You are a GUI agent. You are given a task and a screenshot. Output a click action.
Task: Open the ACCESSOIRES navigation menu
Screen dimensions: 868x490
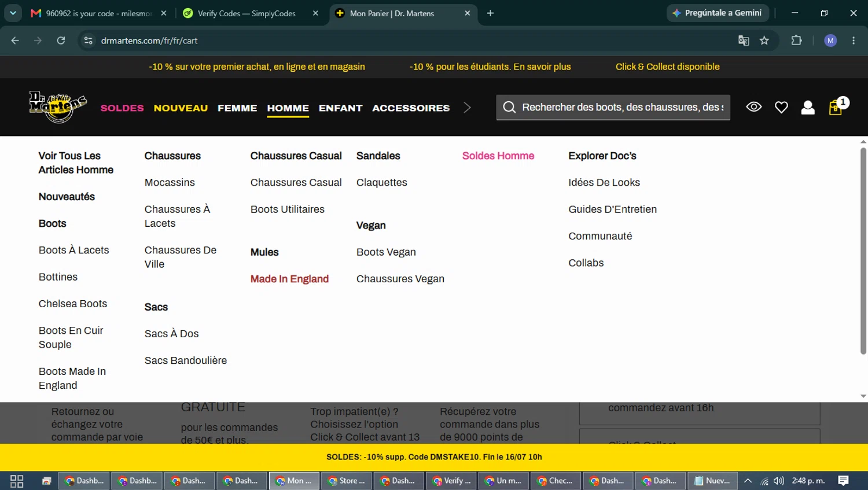click(x=411, y=108)
